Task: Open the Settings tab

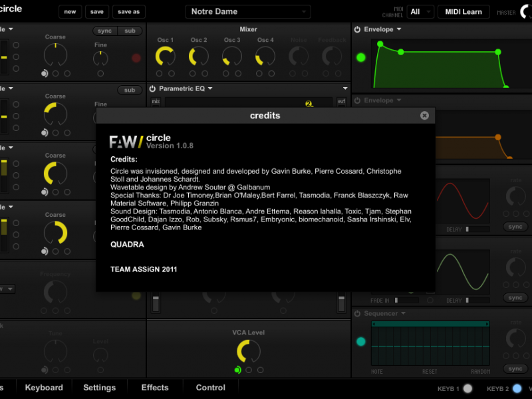Action: pos(99,388)
